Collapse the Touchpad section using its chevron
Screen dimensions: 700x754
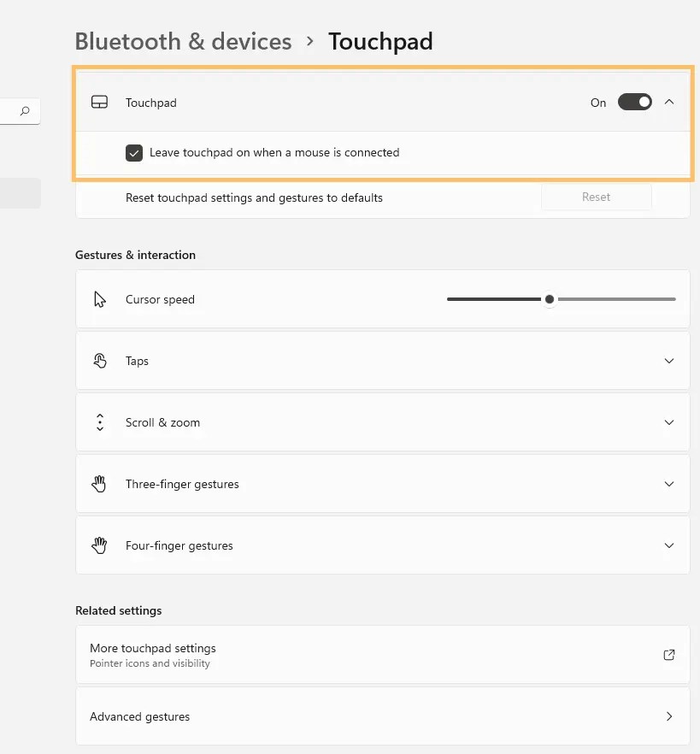click(x=669, y=102)
